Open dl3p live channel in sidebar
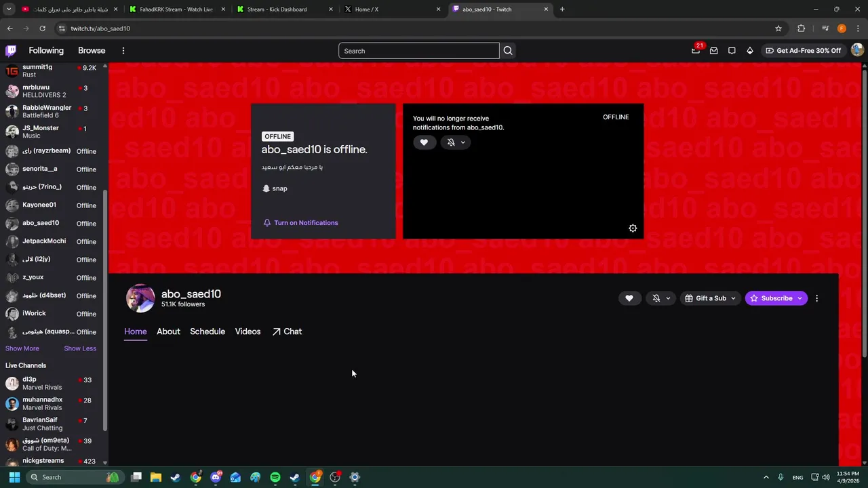Screen dimensions: 868x488 pyautogui.click(x=51, y=384)
